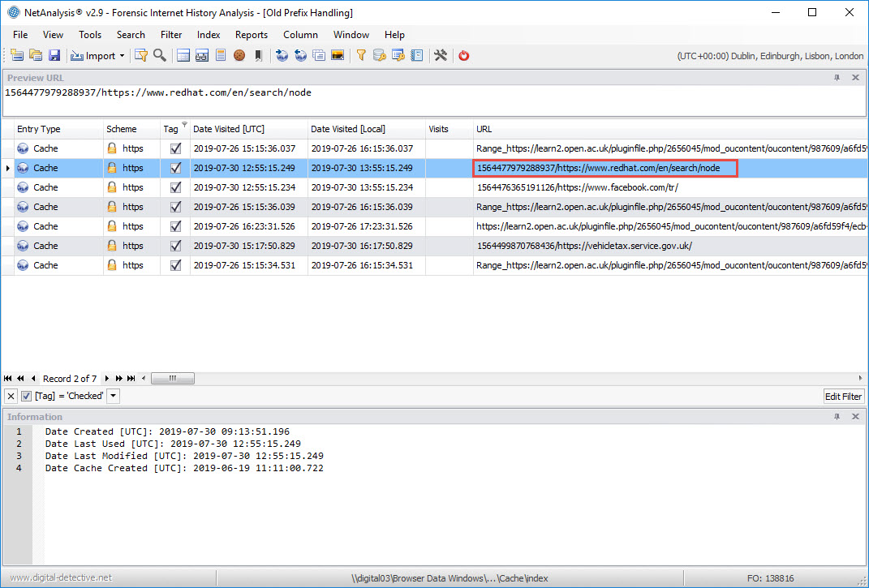869x588 pixels.
Task: Click the Edit Filter button
Action: coord(844,397)
